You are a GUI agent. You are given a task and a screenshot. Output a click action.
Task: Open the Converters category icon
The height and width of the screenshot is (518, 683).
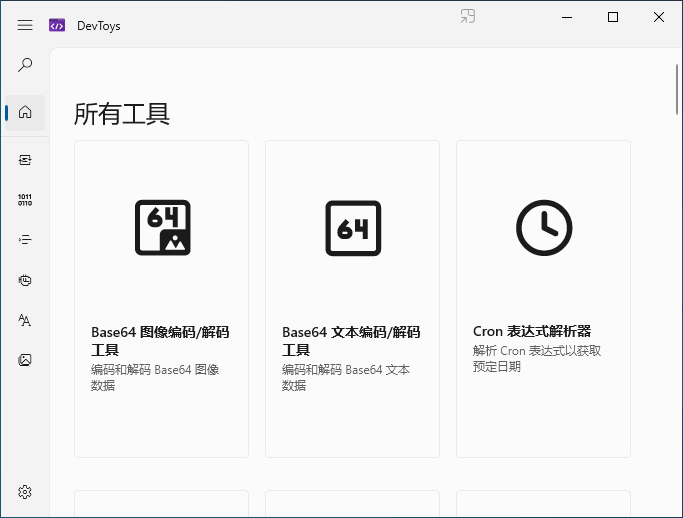(x=25, y=160)
